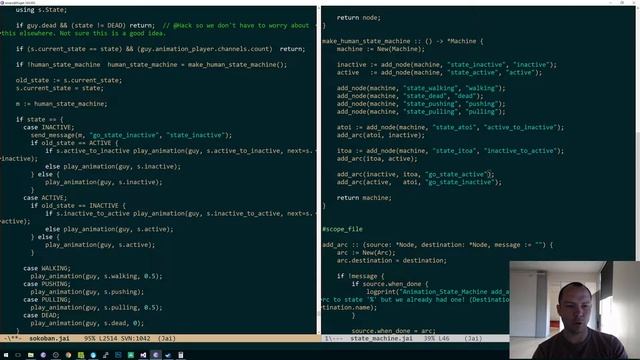Screen dimensions: 640x360
Task: Place cursor on 'case DEAD;' line
Action: point(41,316)
